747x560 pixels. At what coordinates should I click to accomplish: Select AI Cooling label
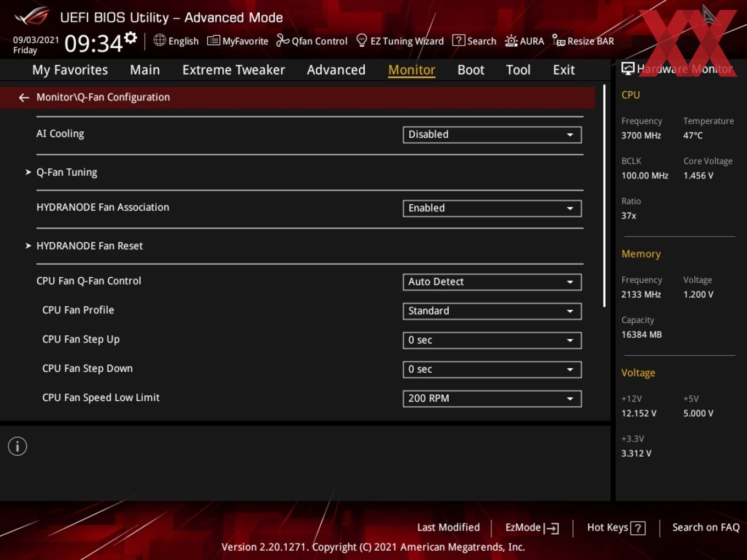pos(60,133)
